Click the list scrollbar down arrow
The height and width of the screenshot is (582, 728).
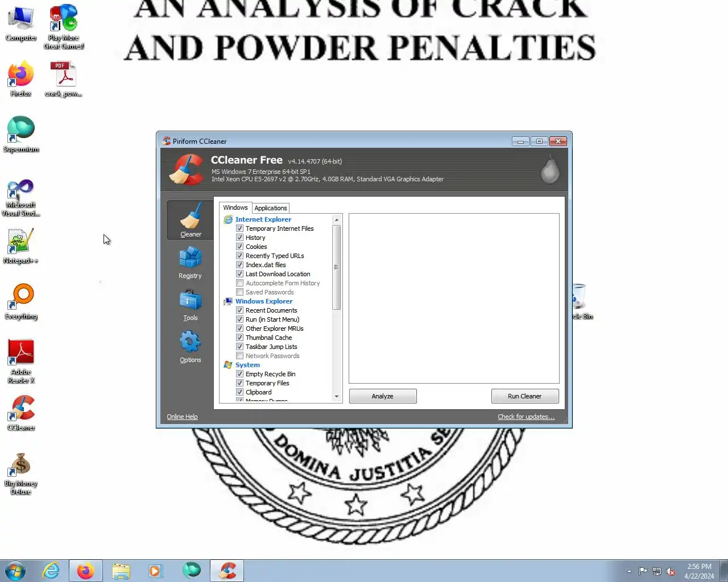pos(337,397)
